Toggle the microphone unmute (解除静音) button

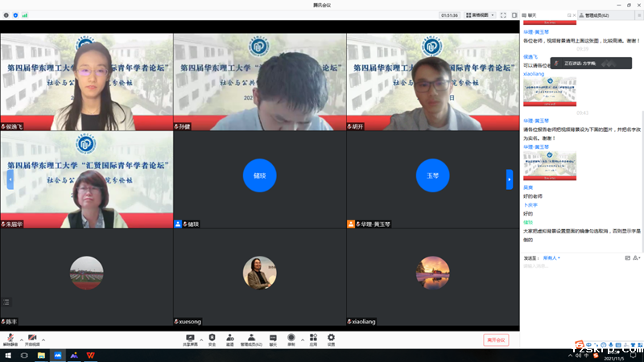[x=10, y=339]
